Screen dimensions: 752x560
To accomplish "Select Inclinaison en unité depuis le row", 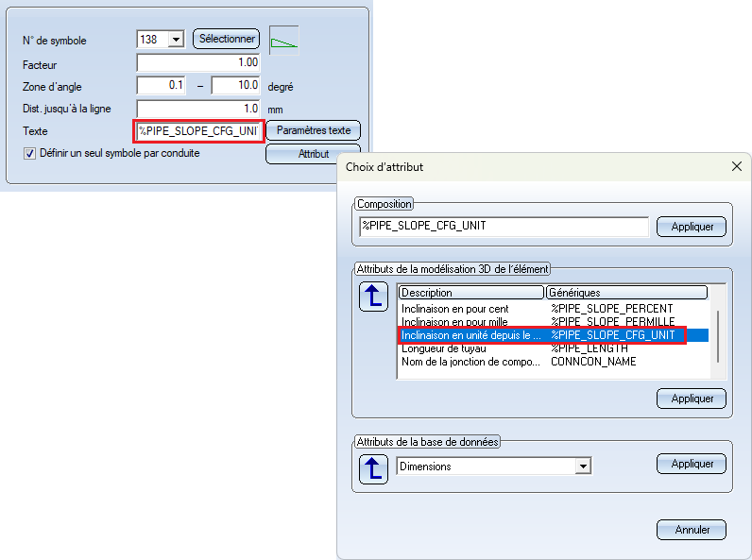I will click(554, 335).
